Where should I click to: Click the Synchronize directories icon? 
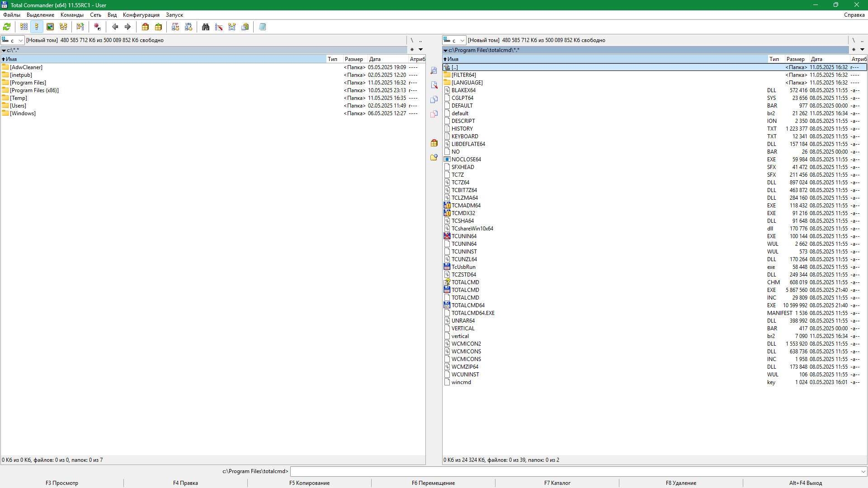pos(232,27)
